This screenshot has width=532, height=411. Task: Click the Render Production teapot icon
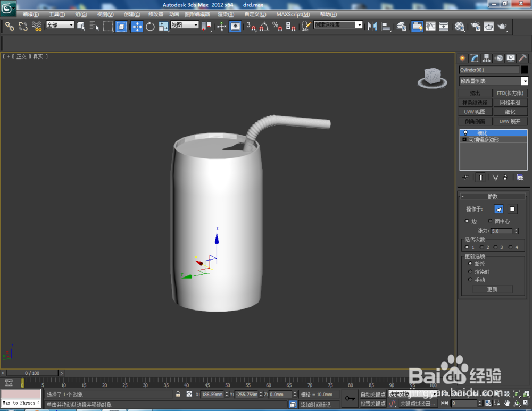tap(502, 27)
